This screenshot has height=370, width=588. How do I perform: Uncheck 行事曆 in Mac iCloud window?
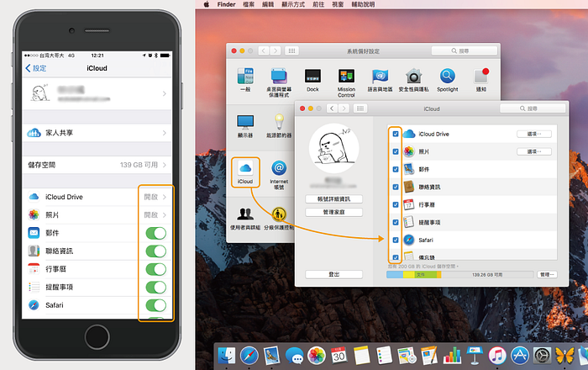tap(396, 204)
